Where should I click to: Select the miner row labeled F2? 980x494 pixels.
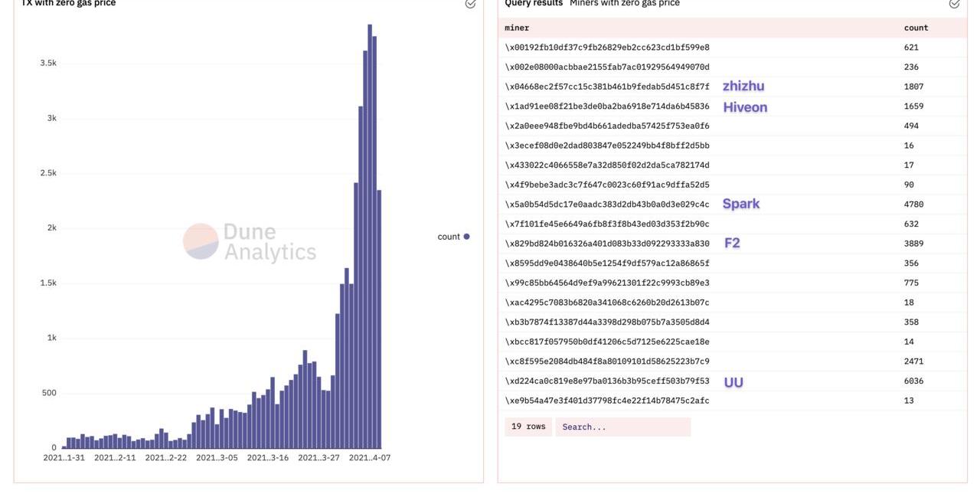[x=607, y=244]
